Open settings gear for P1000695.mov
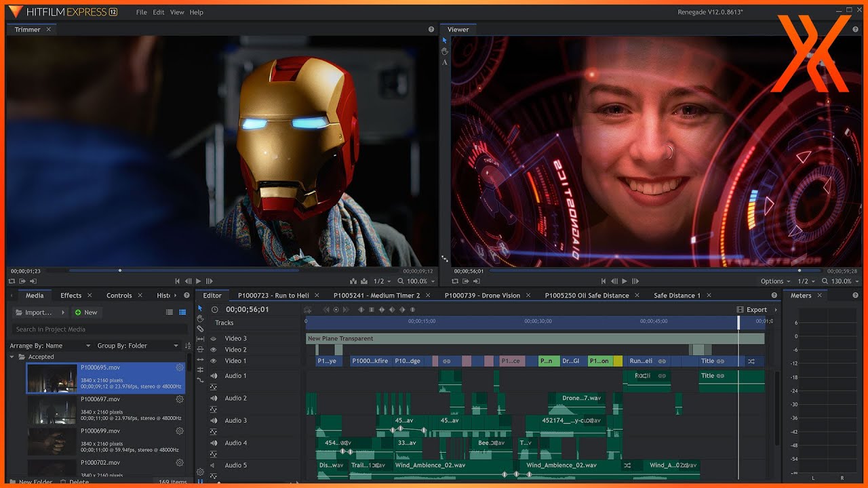The width and height of the screenshot is (868, 488). [x=180, y=367]
